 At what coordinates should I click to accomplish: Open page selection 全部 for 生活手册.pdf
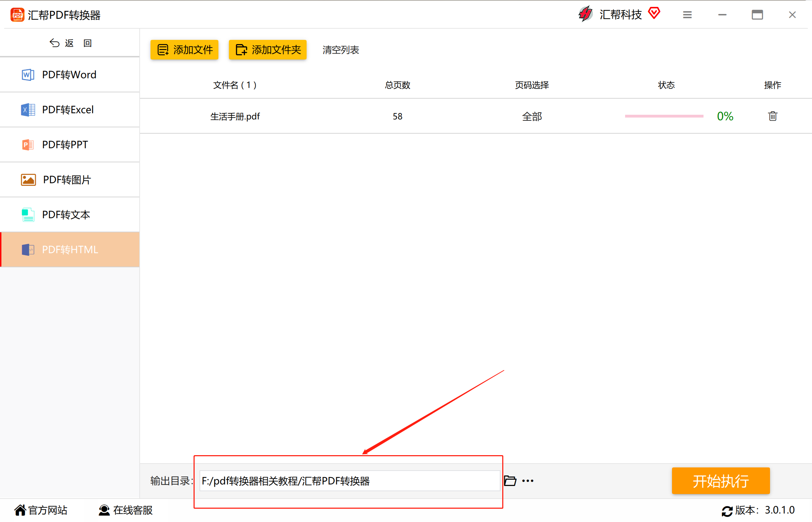click(532, 117)
